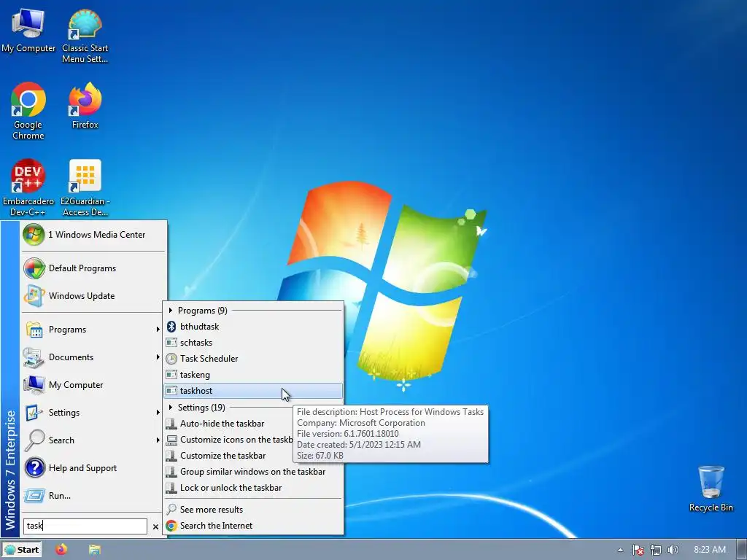Open Help and Support
The height and width of the screenshot is (560, 747).
[91, 468]
